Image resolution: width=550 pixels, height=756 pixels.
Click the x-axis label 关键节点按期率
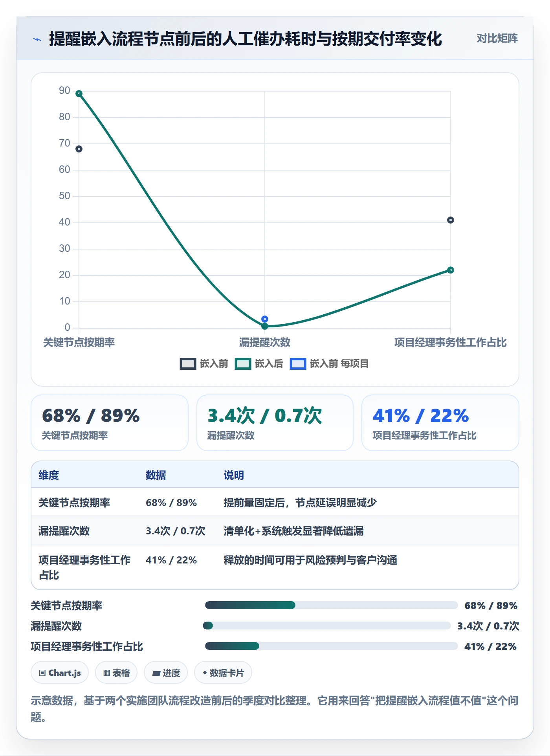[79, 342]
